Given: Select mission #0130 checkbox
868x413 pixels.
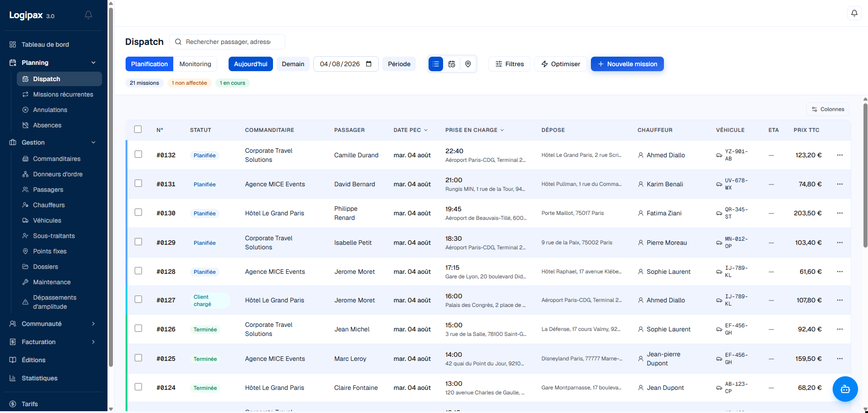Looking at the screenshot, I should 138,212.
